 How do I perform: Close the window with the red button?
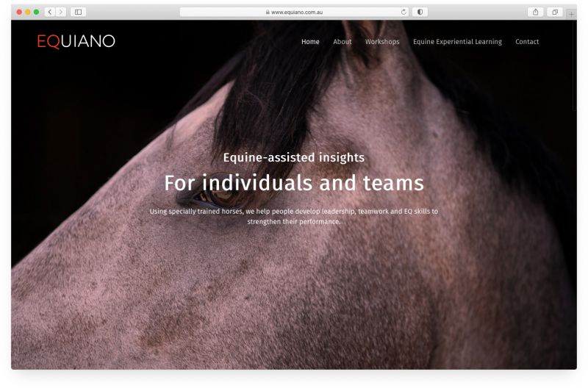click(19, 12)
